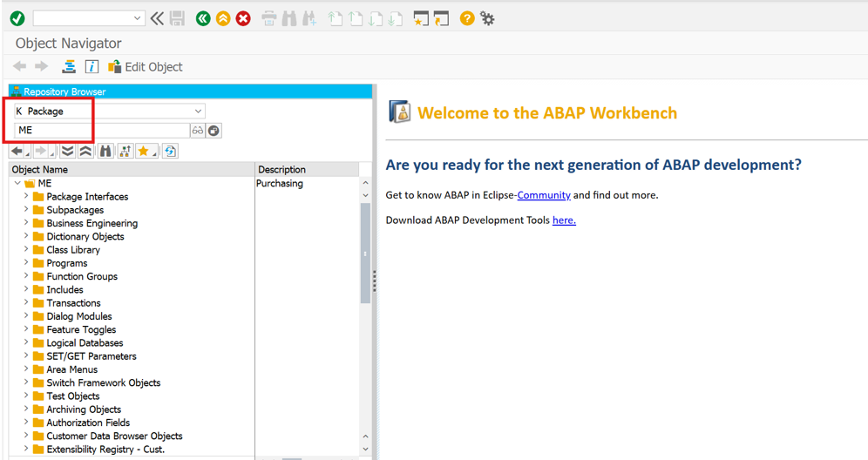Open the 'K Package' object type dropdown
This screenshot has height=460, width=868.
click(x=198, y=112)
